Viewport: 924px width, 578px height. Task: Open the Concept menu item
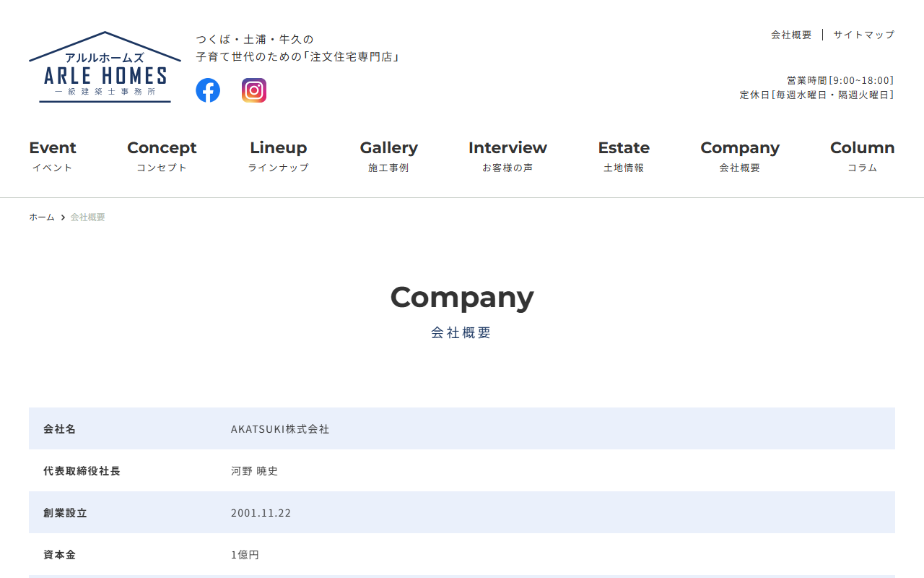[162, 156]
